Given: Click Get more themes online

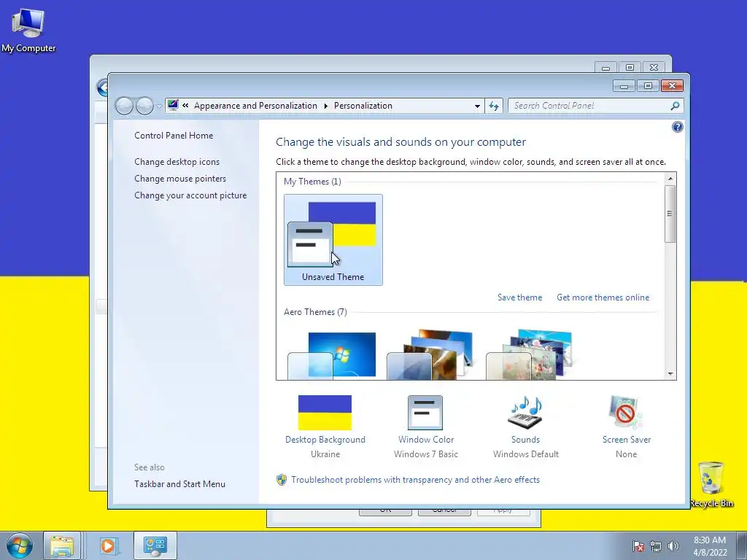Looking at the screenshot, I should click(x=603, y=297).
